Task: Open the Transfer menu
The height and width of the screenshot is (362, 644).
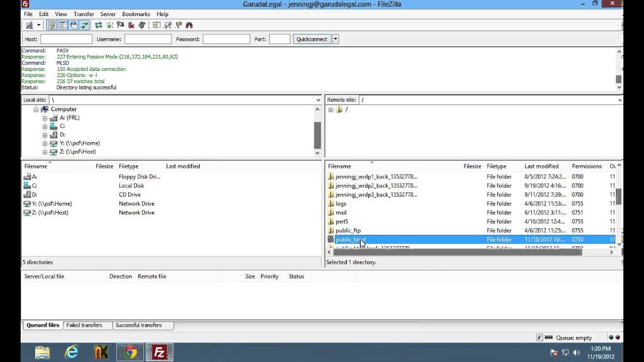Action: click(84, 14)
